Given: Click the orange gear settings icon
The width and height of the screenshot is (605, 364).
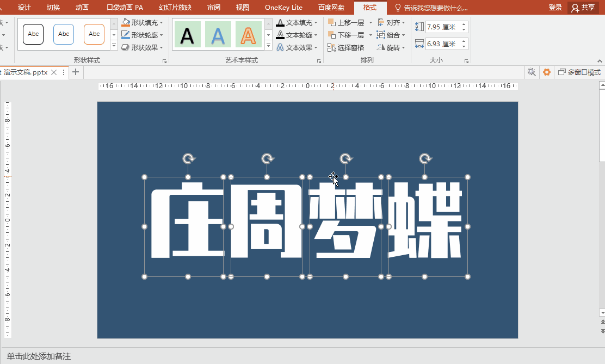Looking at the screenshot, I should click(x=546, y=71).
